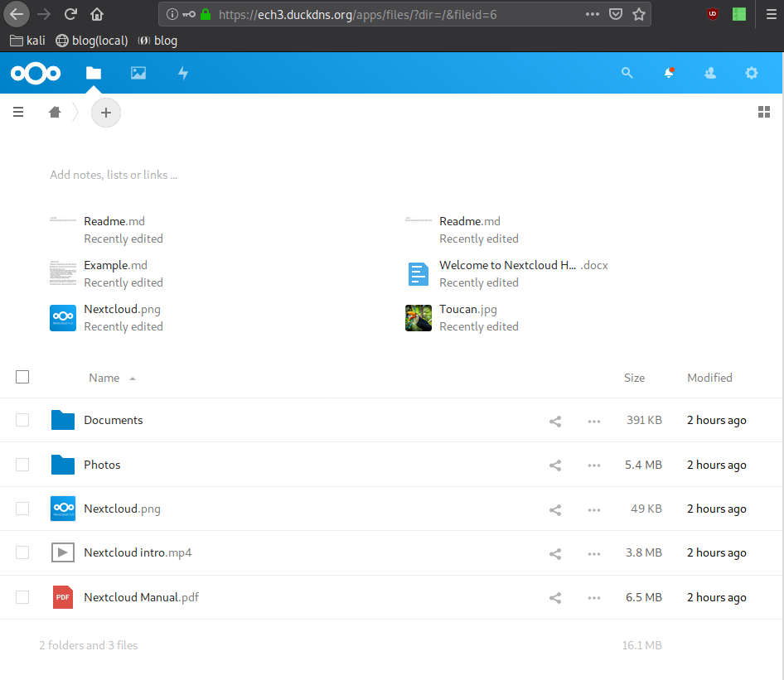Check the Nextcloud intro.mp4 checkbox
This screenshot has height=680, width=784.
pos(22,552)
